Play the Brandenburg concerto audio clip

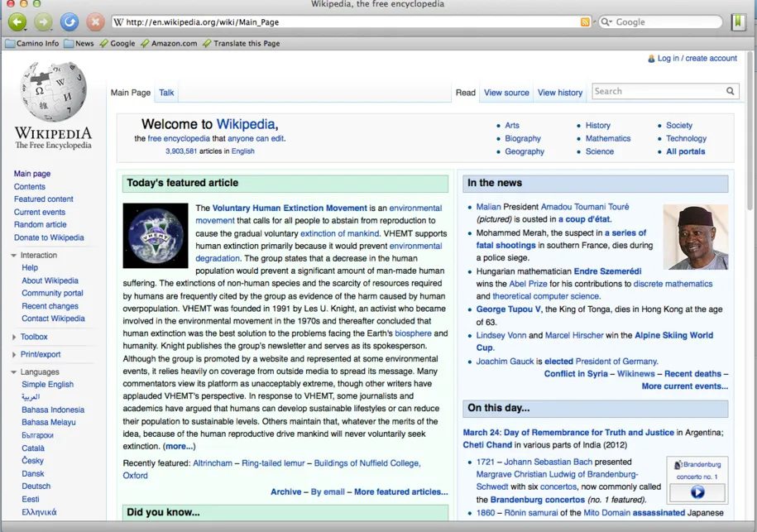click(697, 492)
